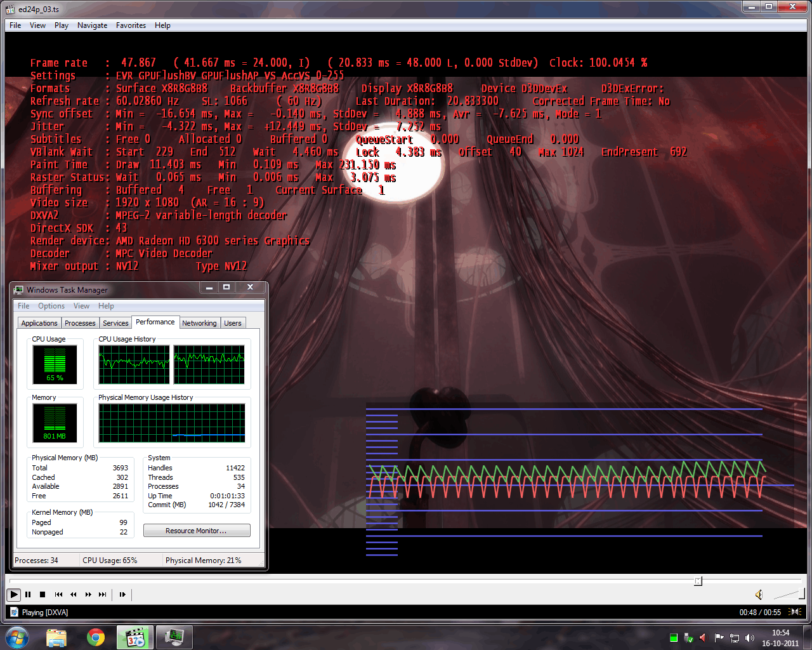This screenshot has height=650, width=812.
Task: Open Windows Explorer from the taskbar
Action: [x=56, y=637]
